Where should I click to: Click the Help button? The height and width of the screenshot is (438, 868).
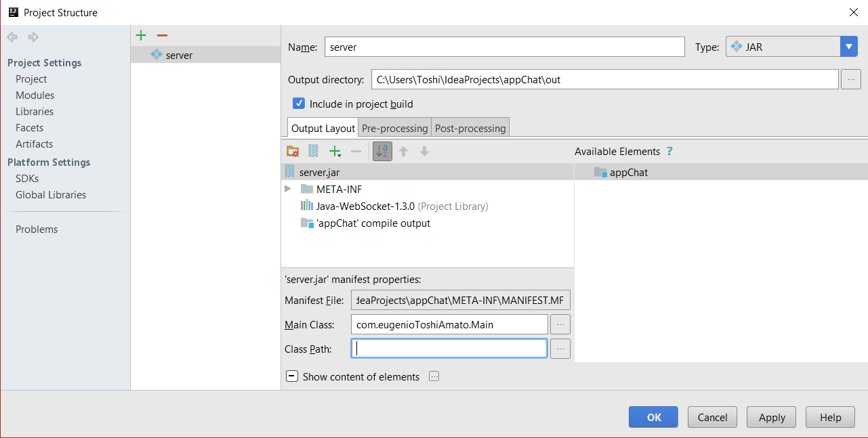[x=830, y=417]
